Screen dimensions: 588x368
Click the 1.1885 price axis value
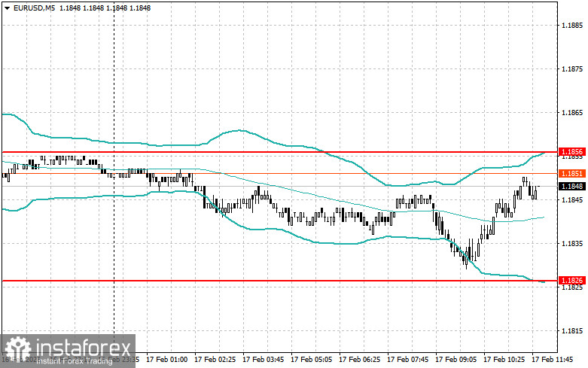572,26
